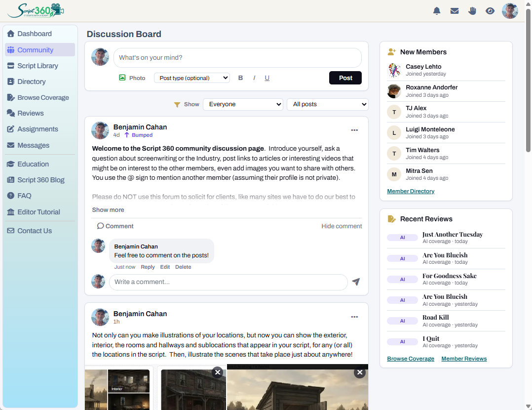The height and width of the screenshot is (410, 532).
Task: Open Roxanne Andorfer's member profile
Action: (446, 91)
